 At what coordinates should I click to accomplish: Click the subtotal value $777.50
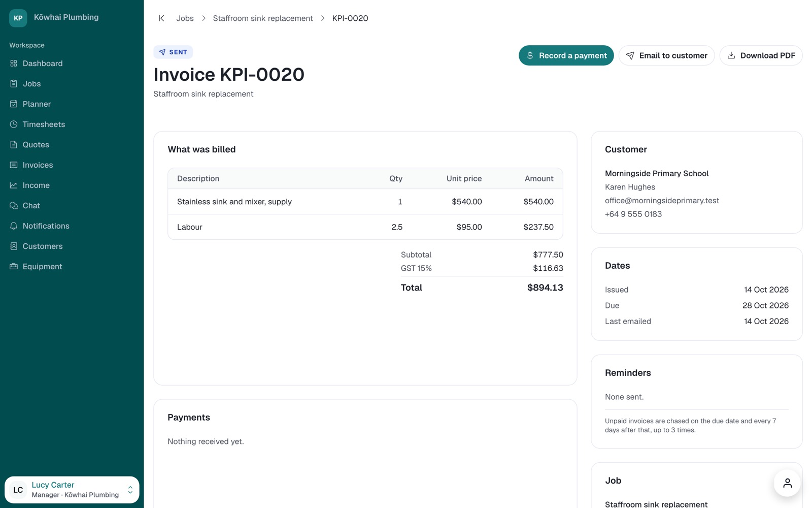click(x=548, y=255)
